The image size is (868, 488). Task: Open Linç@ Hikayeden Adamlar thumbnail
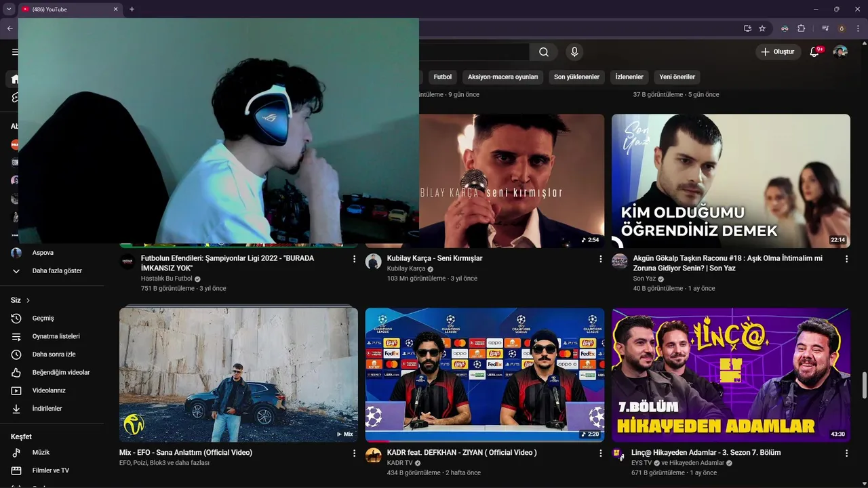click(x=731, y=375)
